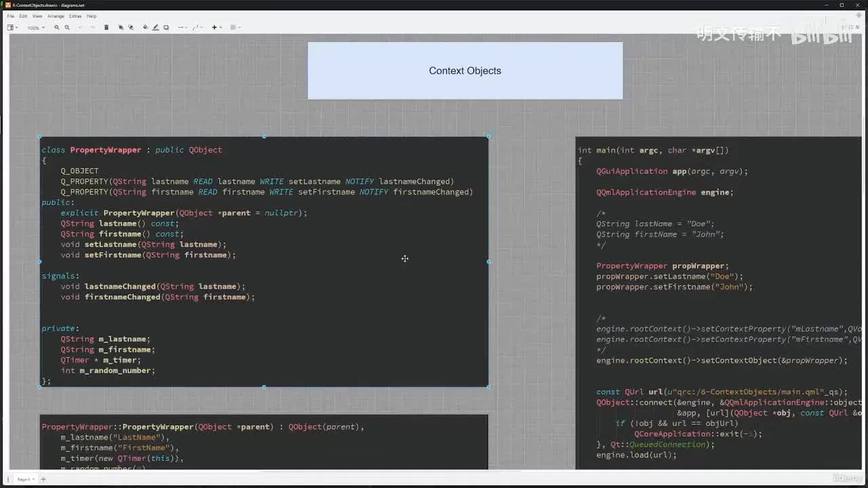
Task: Open the View menu
Action: tap(37, 16)
